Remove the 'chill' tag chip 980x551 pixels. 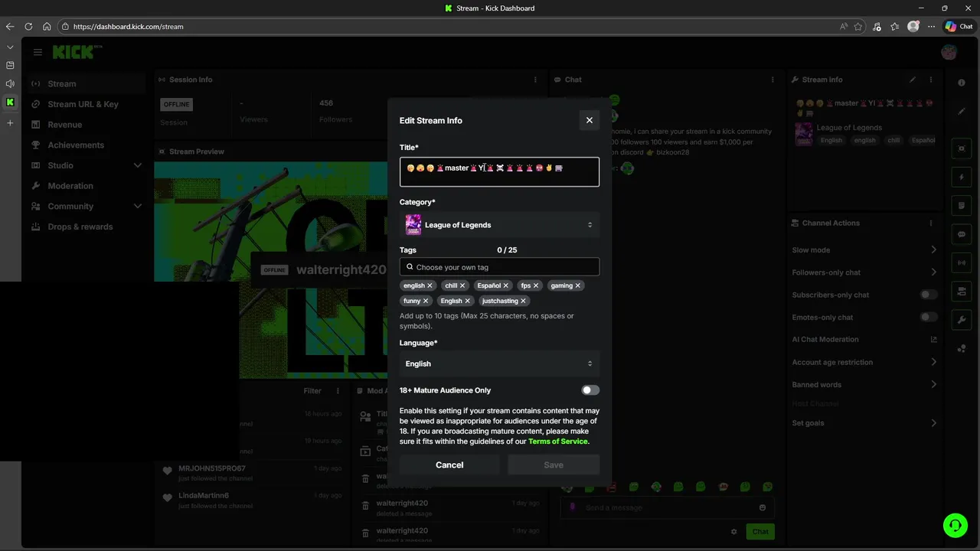[462, 285]
